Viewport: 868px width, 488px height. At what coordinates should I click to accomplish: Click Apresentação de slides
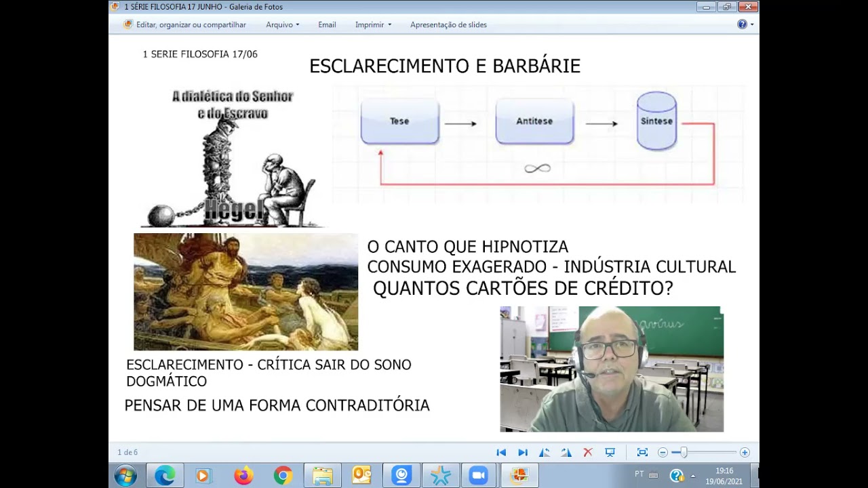[x=448, y=24]
